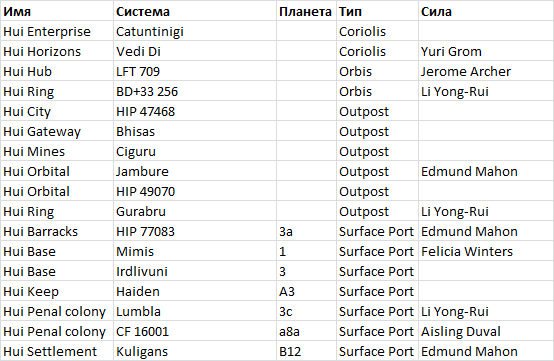Click the Jerome Archer cell
This screenshot has width=554, height=361.
click(486, 71)
